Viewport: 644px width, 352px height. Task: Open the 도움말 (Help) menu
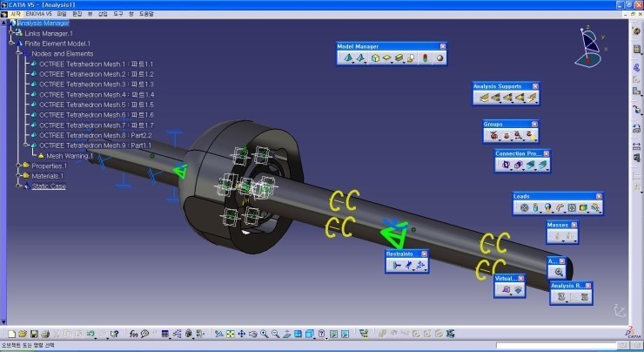pyautogui.click(x=146, y=14)
